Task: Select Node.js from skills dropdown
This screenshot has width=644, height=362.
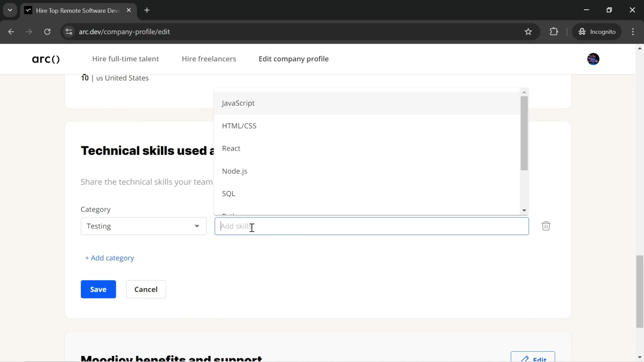Action: [235, 171]
